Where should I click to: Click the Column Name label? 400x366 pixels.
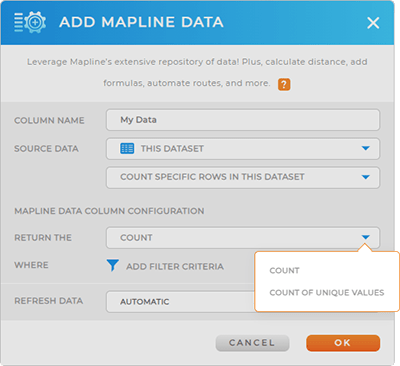point(49,120)
